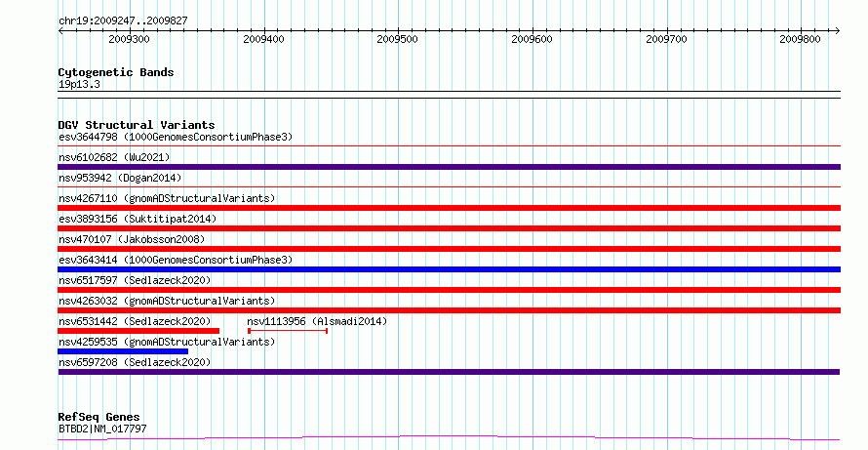Click the red bar under nsv6517597
The width and height of the screenshot is (868, 450).
pyautogui.click(x=449, y=290)
